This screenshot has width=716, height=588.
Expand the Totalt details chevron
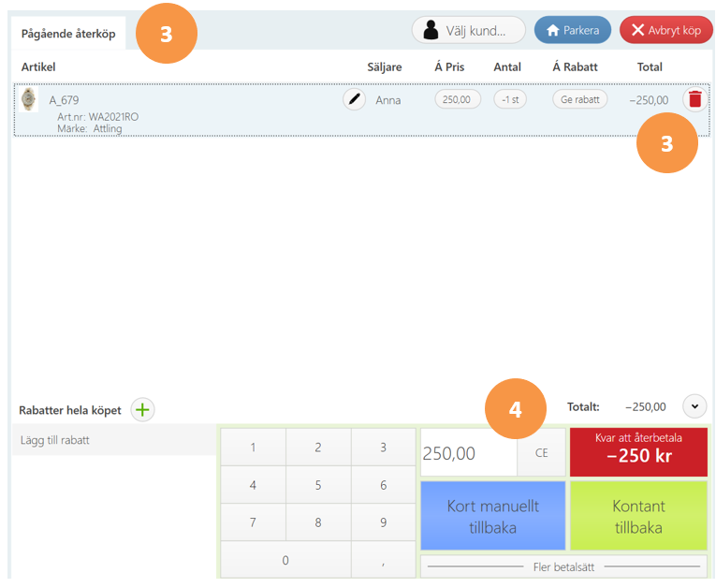pyautogui.click(x=694, y=406)
